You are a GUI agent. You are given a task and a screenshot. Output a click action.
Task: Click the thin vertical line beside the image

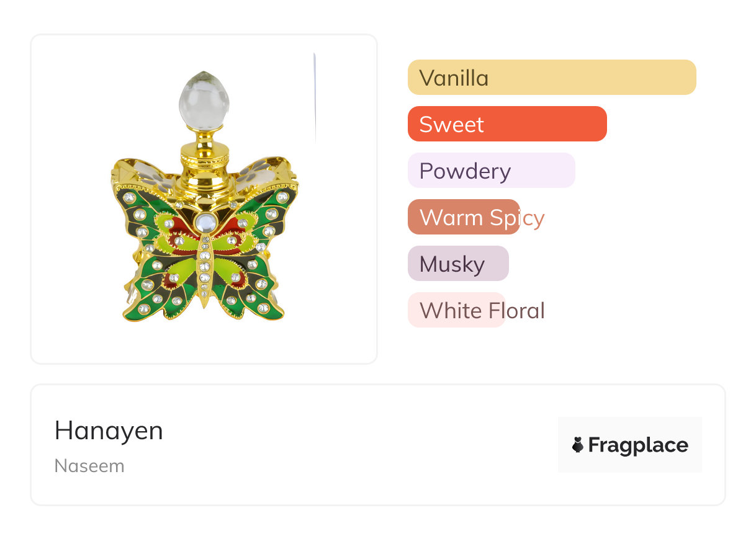pyautogui.click(x=315, y=99)
